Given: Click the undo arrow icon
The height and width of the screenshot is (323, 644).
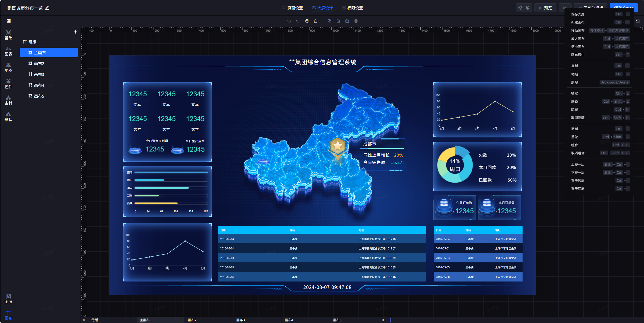Looking at the screenshot, I should coord(289,21).
